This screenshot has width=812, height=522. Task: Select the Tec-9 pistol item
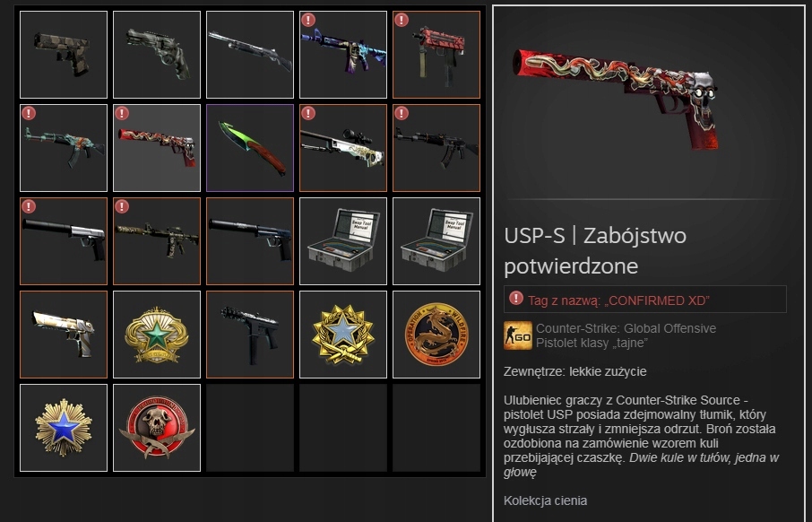(250, 335)
